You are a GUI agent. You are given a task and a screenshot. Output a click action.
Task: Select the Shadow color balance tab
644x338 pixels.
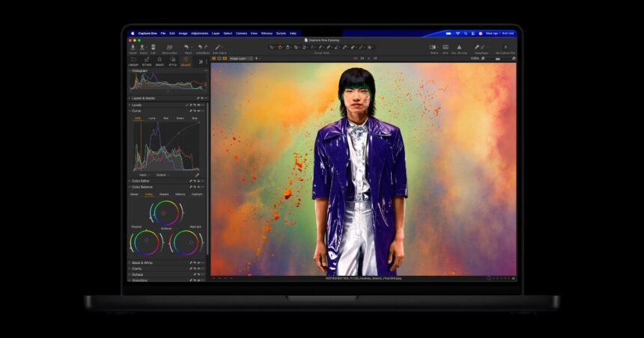click(164, 194)
